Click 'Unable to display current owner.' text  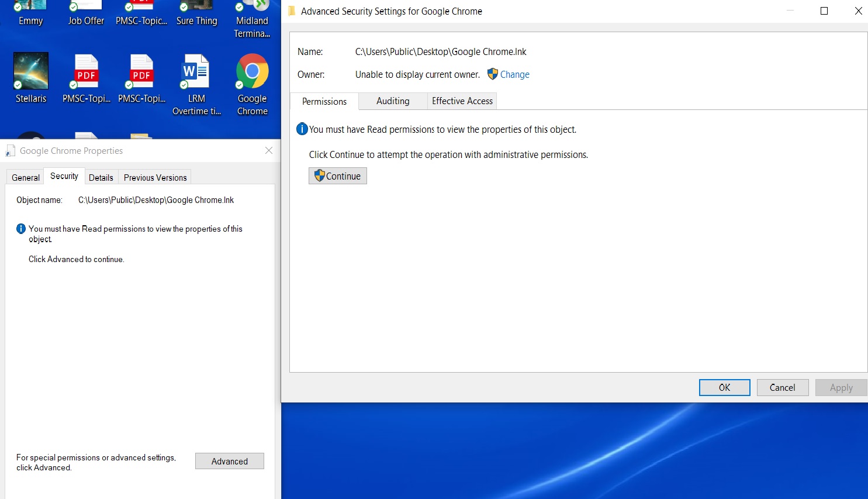[x=417, y=74]
